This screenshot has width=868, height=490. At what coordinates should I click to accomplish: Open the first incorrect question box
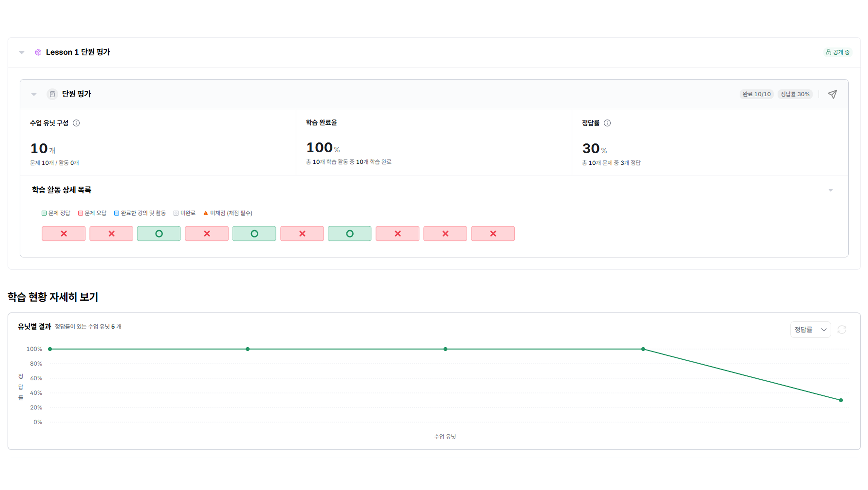pyautogui.click(x=64, y=233)
